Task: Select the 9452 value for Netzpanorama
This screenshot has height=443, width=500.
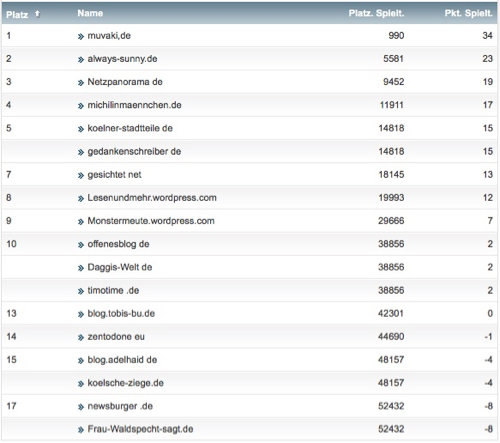Action: (x=393, y=82)
